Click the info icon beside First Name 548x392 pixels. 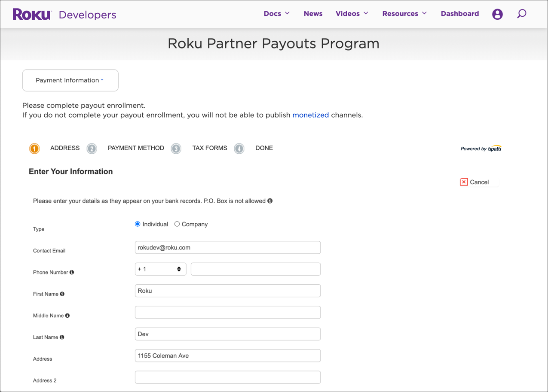pyautogui.click(x=62, y=294)
